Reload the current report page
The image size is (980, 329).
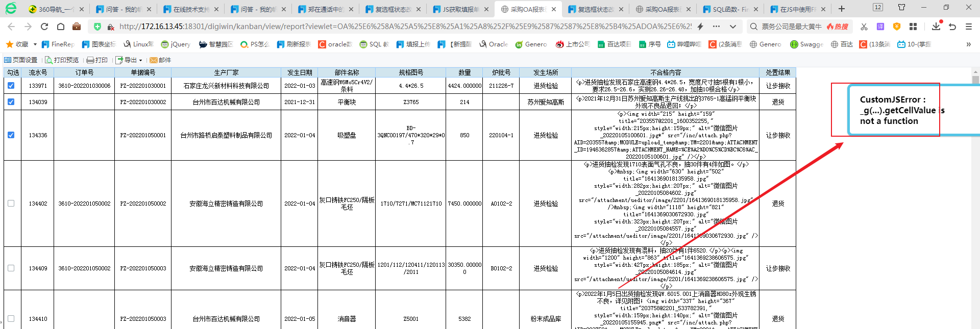click(44, 27)
